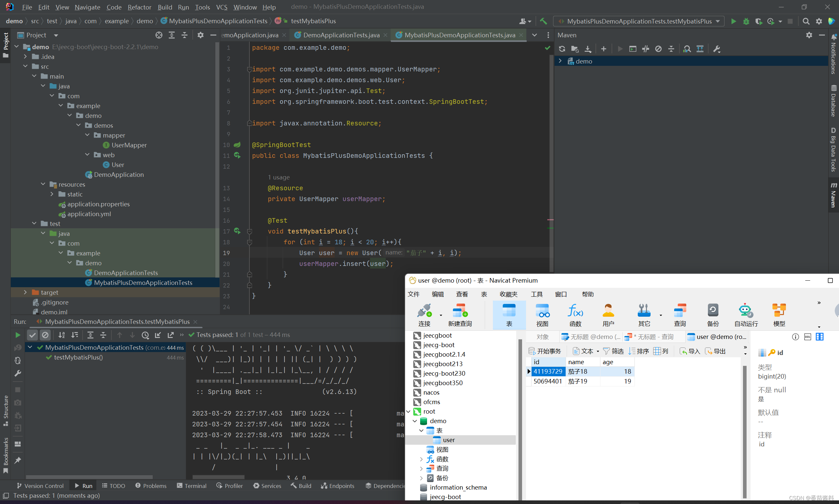Open Project view dropdown arrow
839x504 pixels.
[x=56, y=35]
